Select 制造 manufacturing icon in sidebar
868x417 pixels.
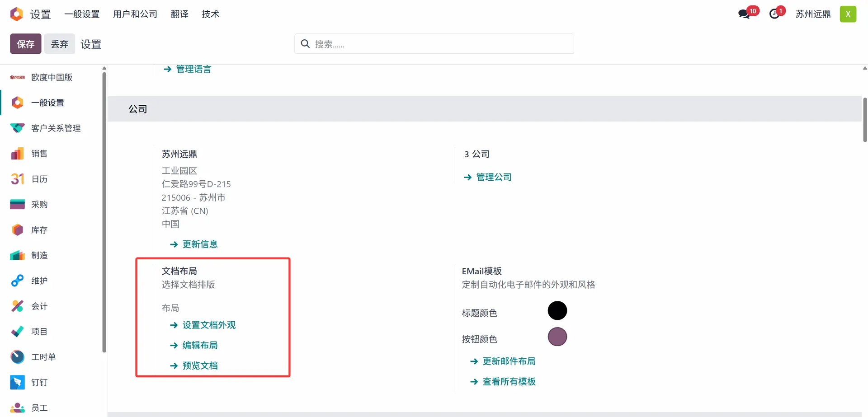click(x=17, y=255)
